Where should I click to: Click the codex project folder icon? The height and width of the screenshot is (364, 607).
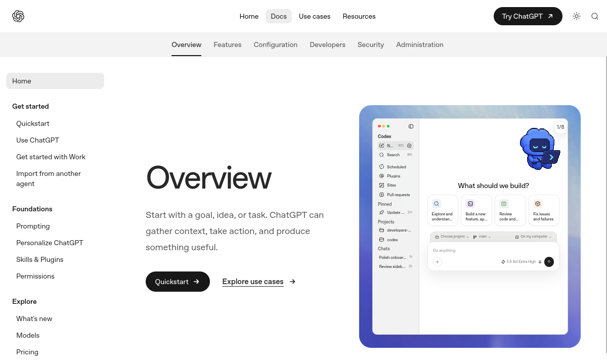pos(382,240)
